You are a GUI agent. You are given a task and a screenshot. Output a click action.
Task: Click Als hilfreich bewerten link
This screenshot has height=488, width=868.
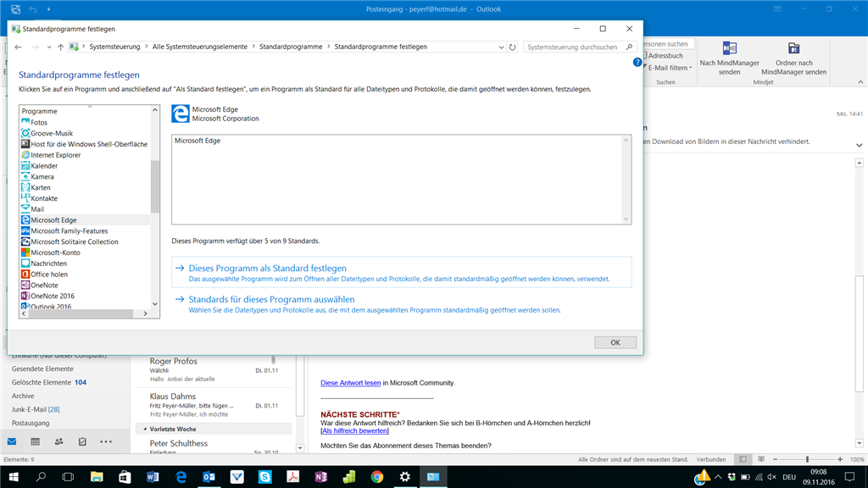tap(354, 431)
